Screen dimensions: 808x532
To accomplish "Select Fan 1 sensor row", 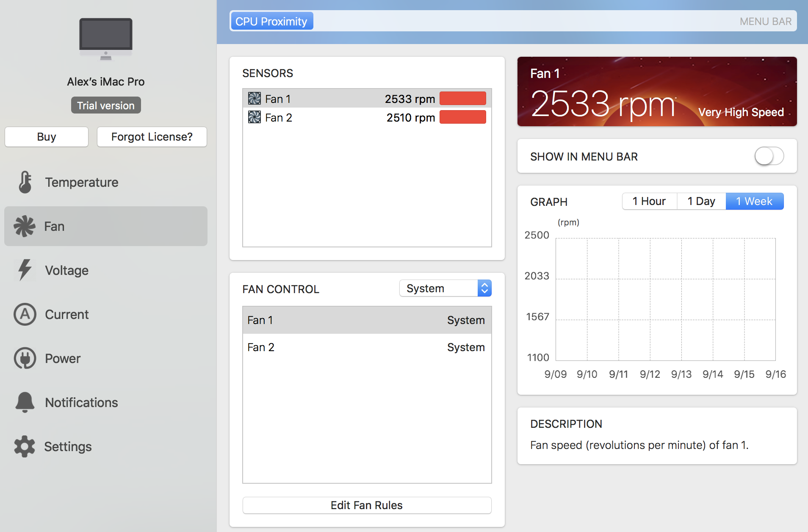I will tap(367, 99).
